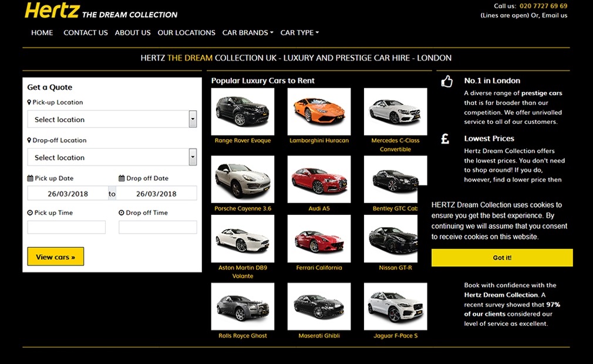Go to the HOME page

coord(42,32)
